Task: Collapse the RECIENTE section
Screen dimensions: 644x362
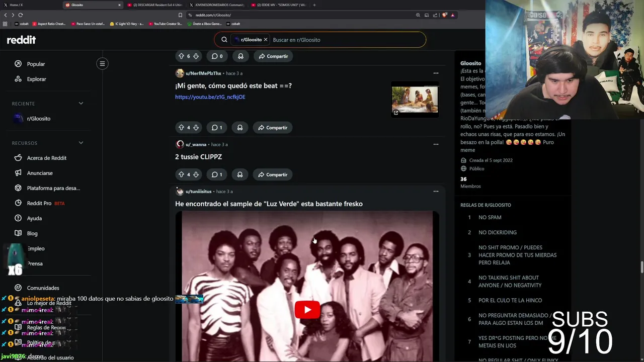Action: 80,103
